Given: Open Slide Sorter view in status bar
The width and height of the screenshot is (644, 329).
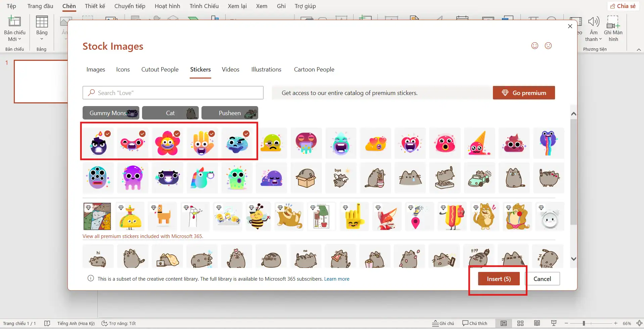Looking at the screenshot, I should click(520, 323).
